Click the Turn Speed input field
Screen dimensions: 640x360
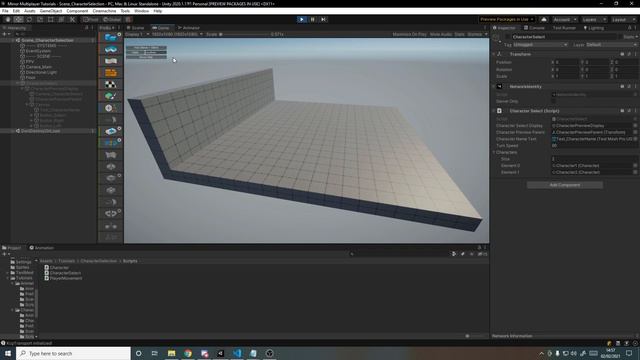pyautogui.click(x=594, y=146)
